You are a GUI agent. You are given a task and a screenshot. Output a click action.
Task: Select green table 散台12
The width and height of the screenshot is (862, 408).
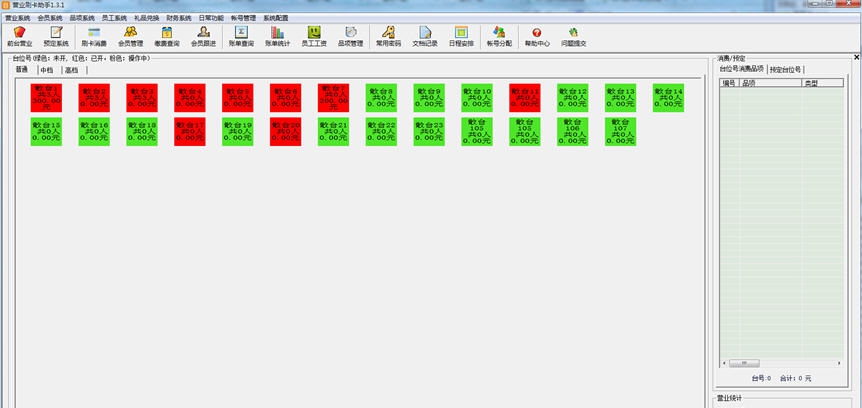pos(573,98)
